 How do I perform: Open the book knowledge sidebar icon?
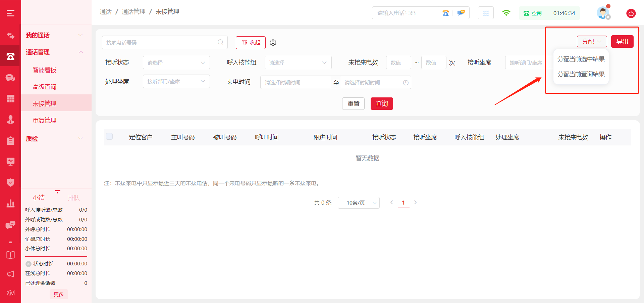(10, 255)
